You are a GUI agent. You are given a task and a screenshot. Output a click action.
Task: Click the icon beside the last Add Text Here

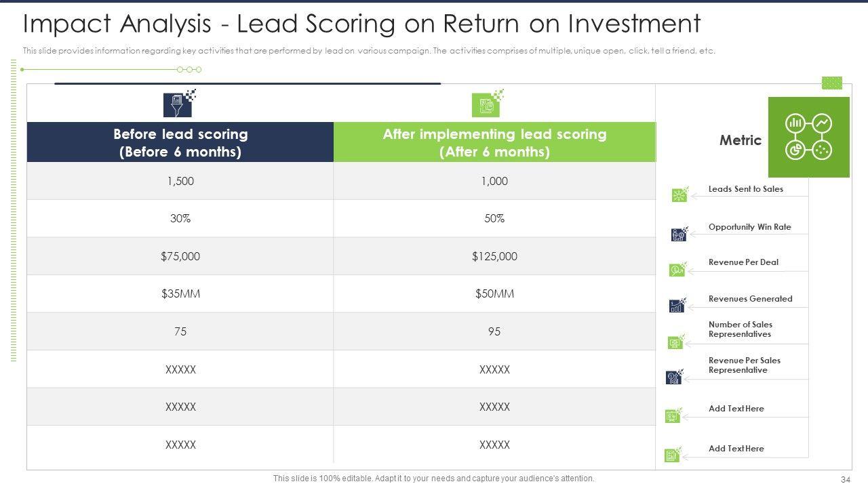point(673,455)
